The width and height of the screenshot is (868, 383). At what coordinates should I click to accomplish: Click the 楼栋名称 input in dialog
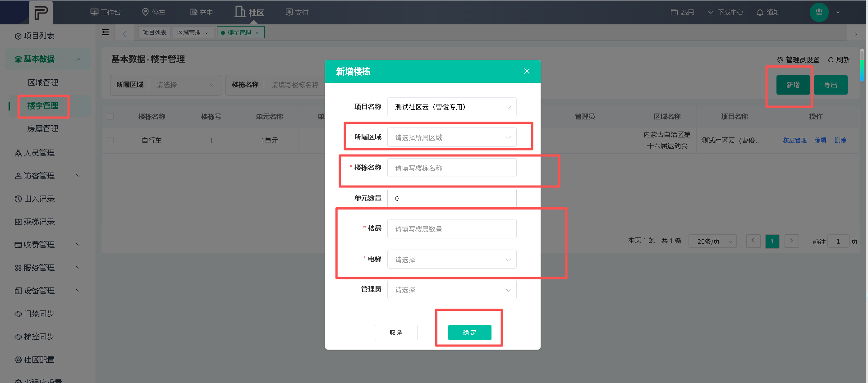[452, 168]
